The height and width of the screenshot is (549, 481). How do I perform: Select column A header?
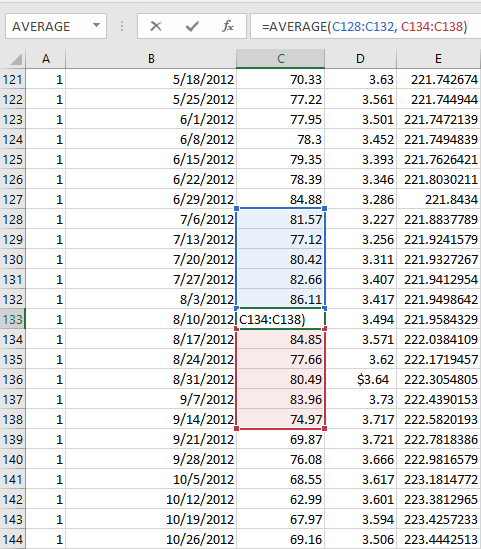tap(46, 59)
